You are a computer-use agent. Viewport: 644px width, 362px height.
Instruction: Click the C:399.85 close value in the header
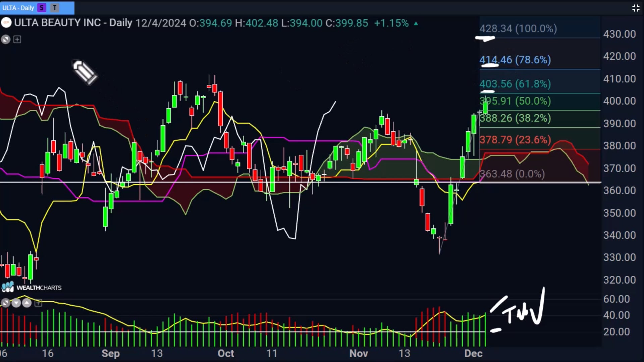coord(347,23)
